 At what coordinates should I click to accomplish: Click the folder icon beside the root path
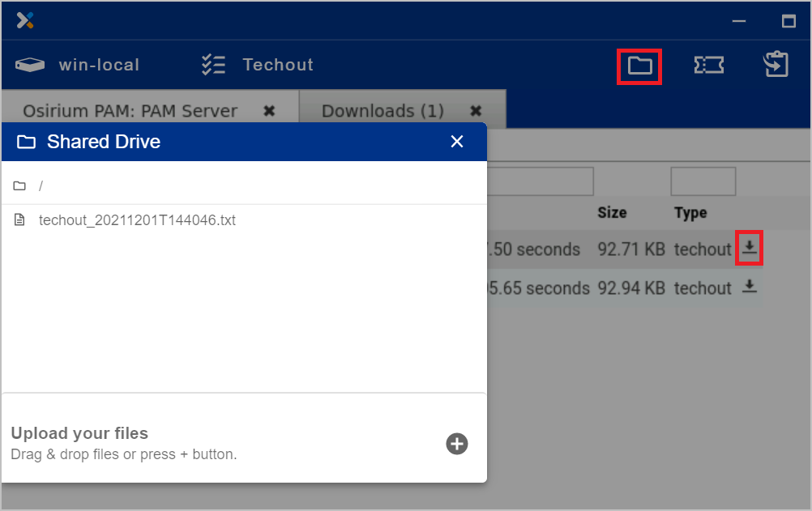pos(19,185)
